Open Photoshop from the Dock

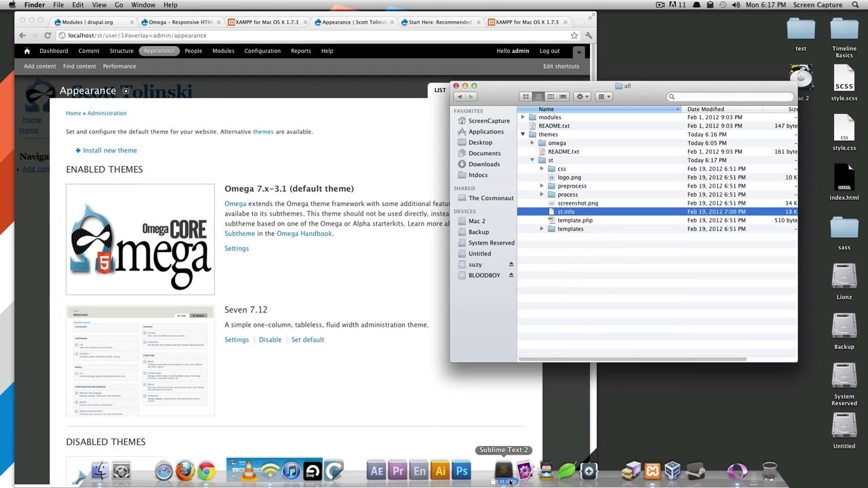tap(462, 470)
